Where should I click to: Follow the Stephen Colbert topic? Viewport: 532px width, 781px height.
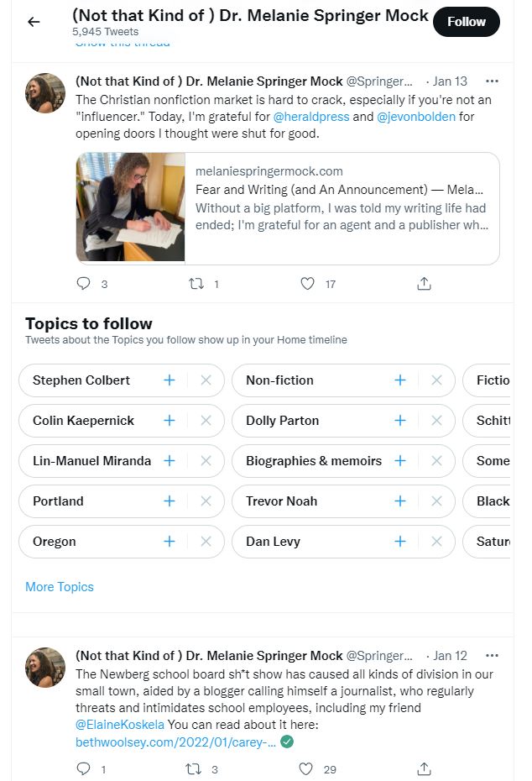click(170, 380)
